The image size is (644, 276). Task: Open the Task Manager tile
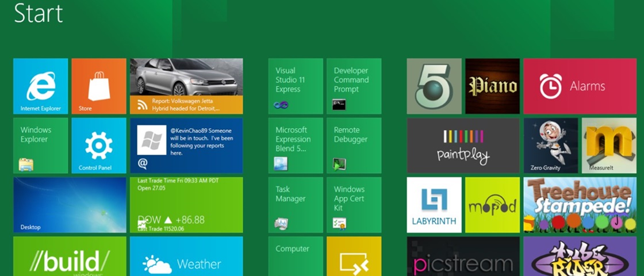tap(296, 205)
